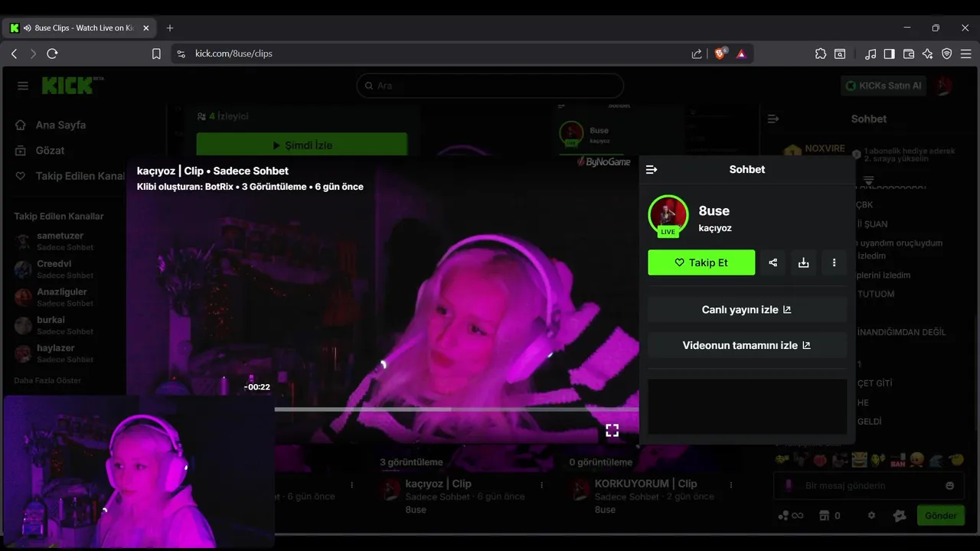Enter fullscreen on clip player
This screenshot has width=980, height=551.
pyautogui.click(x=612, y=430)
